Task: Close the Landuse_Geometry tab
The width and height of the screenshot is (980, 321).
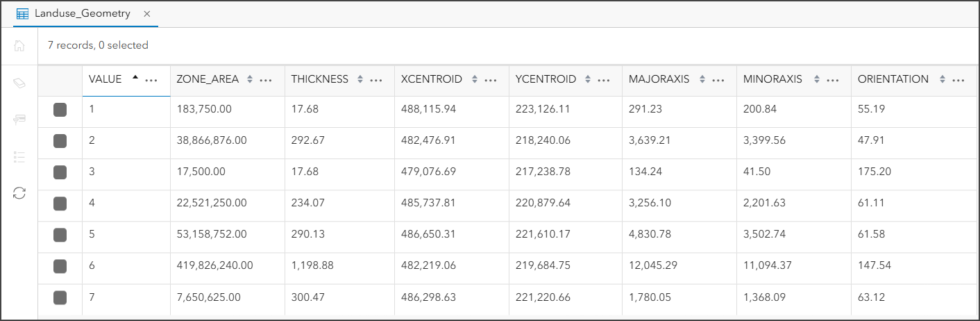Action: 147,14
